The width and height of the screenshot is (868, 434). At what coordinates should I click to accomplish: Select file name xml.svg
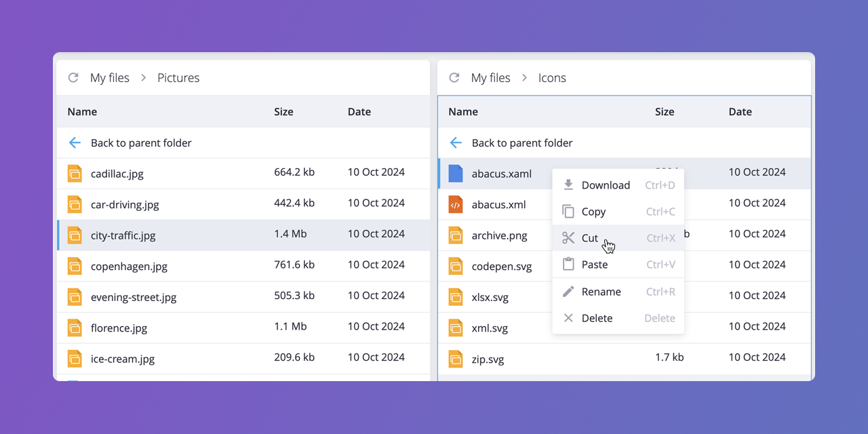coord(490,328)
